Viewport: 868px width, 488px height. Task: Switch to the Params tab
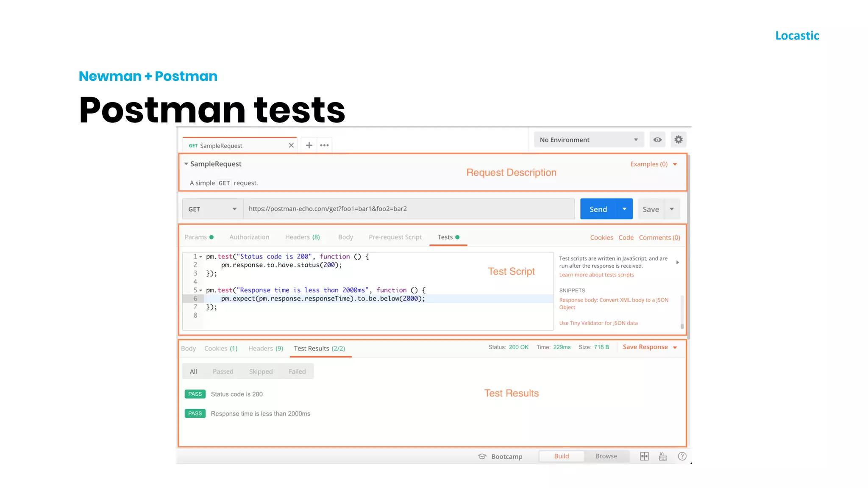click(x=199, y=237)
